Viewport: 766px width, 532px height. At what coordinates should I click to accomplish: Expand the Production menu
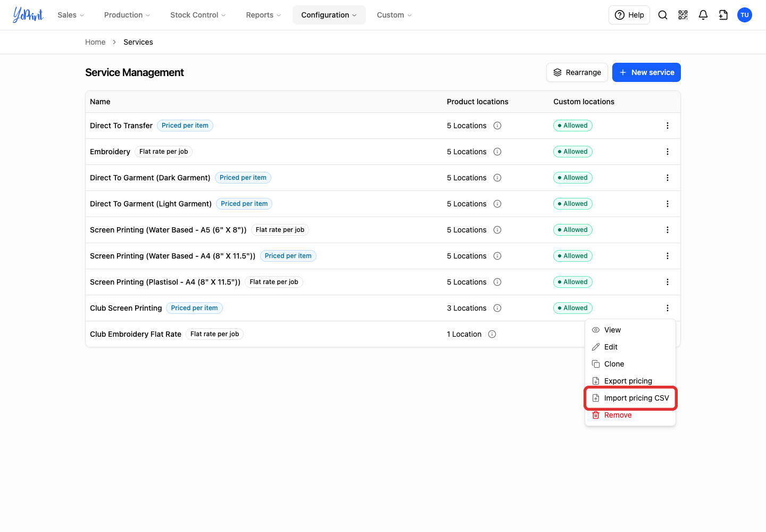point(127,15)
